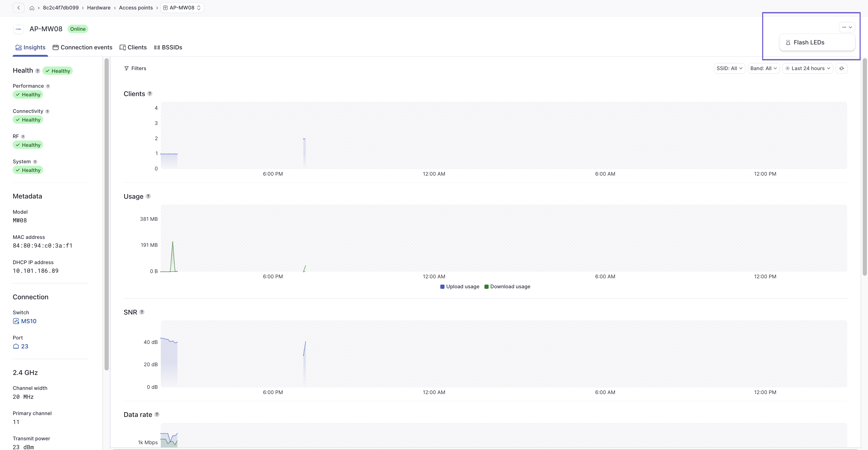Open the 8c2c4f7db099 breadcrumb link
868x450 pixels.
61,8
